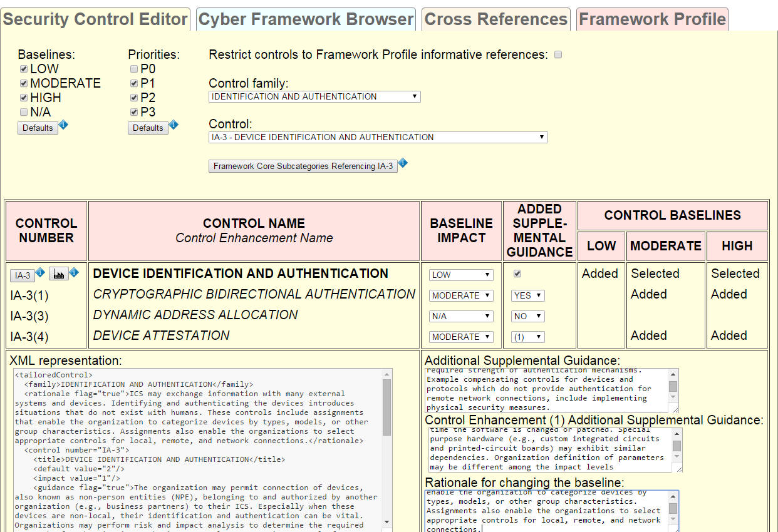Click info icon beside Baselines Defaults button
Screen dimensions: 778x532
pos(63,125)
